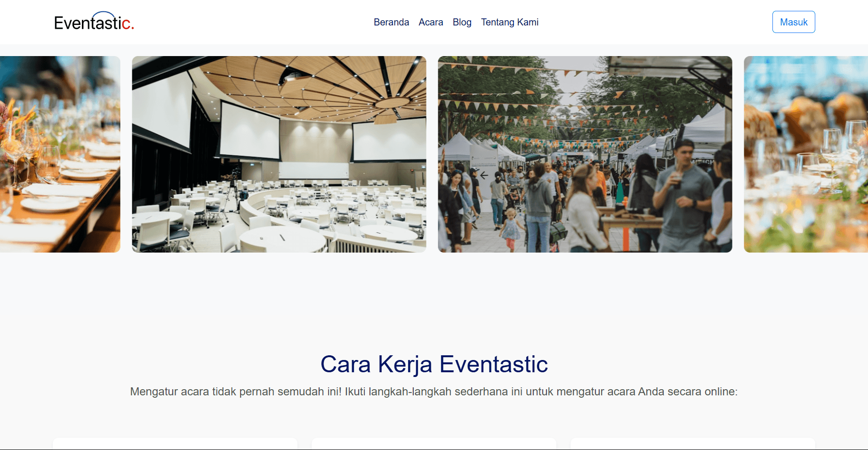Select the middle step card at bottom

pos(434,444)
